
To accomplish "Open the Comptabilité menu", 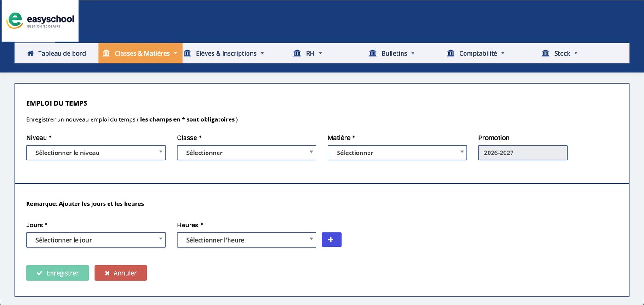I will tap(476, 53).
